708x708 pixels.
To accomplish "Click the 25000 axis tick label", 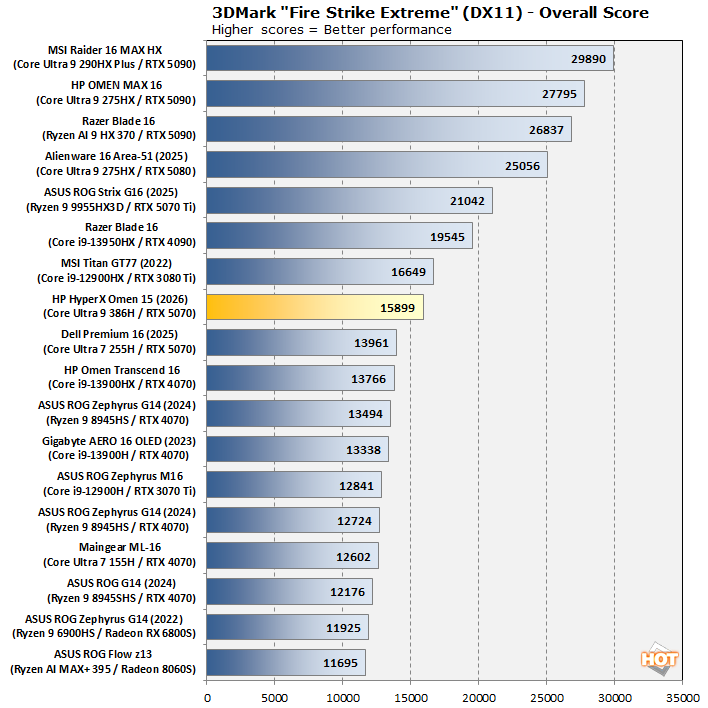I will [x=547, y=698].
